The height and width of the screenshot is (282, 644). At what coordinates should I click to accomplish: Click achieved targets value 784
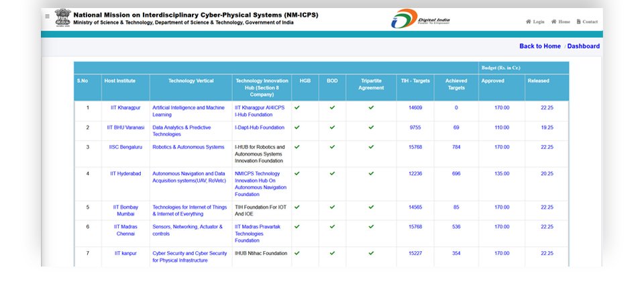click(456, 147)
